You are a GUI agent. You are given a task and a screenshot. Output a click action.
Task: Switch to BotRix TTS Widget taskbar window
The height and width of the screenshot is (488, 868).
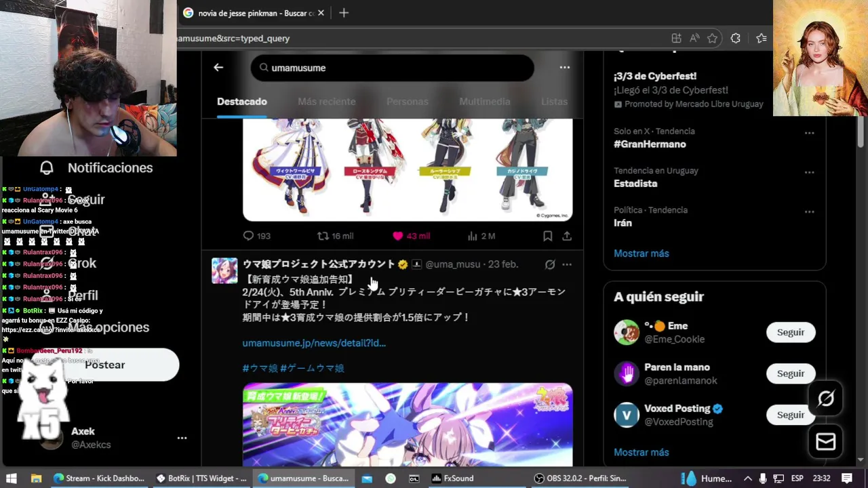[201, 479]
